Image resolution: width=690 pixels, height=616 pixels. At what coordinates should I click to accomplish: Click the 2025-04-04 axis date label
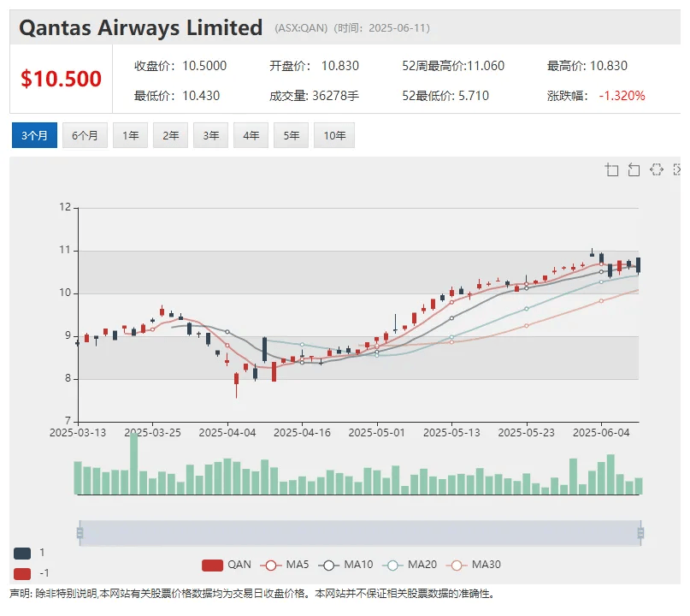click(x=227, y=433)
